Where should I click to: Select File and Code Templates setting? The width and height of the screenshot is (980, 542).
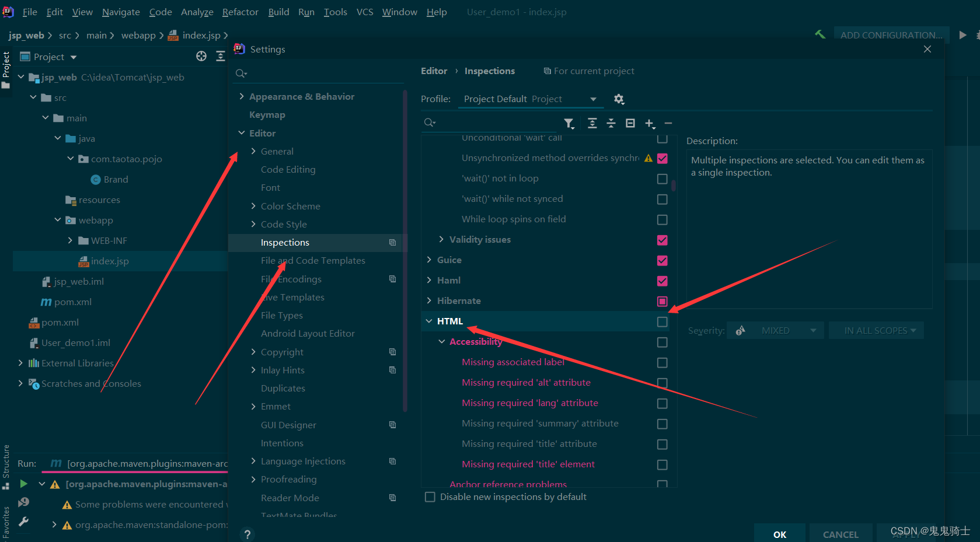(x=313, y=261)
